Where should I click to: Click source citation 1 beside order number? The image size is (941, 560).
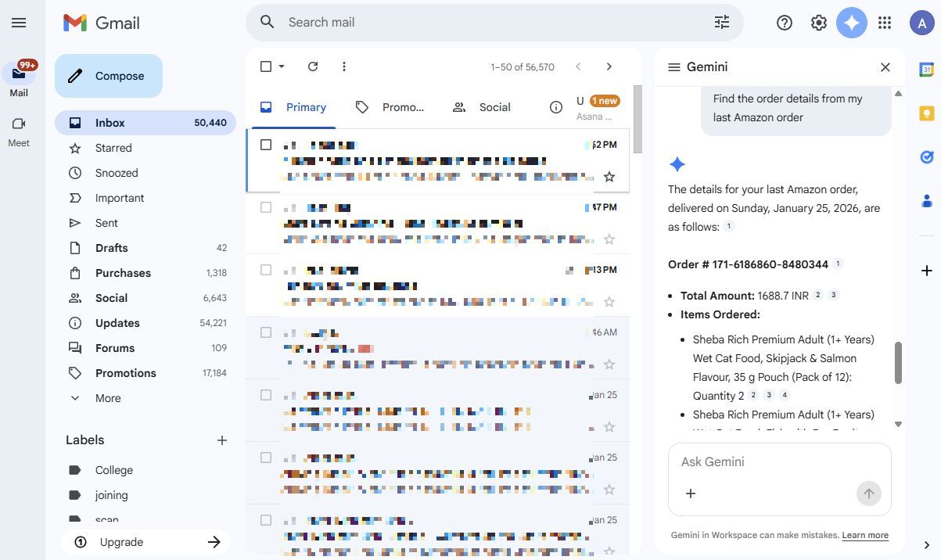coord(838,264)
